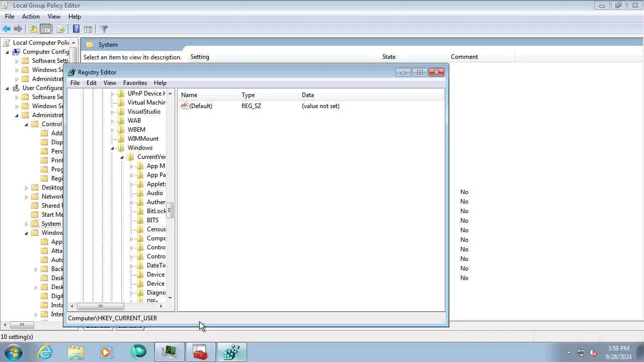Screen dimensions: 644x362
Task: Click the REG_SZ type cell
Action: [x=251, y=106]
